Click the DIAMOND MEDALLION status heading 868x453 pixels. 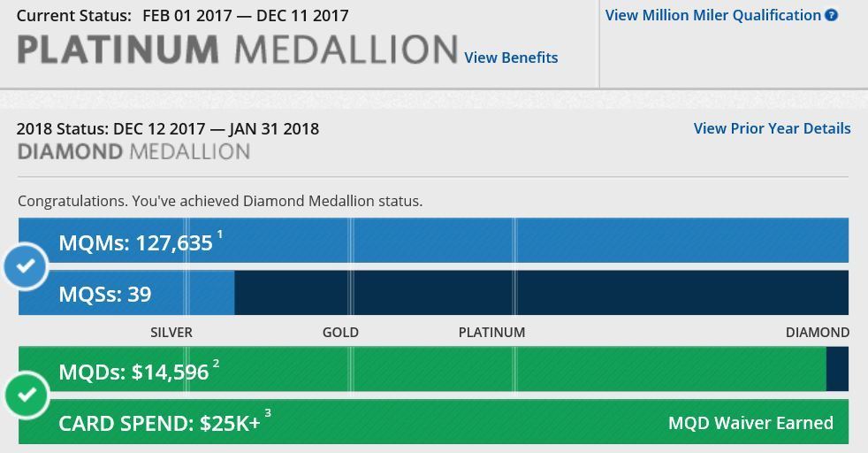[x=133, y=152]
